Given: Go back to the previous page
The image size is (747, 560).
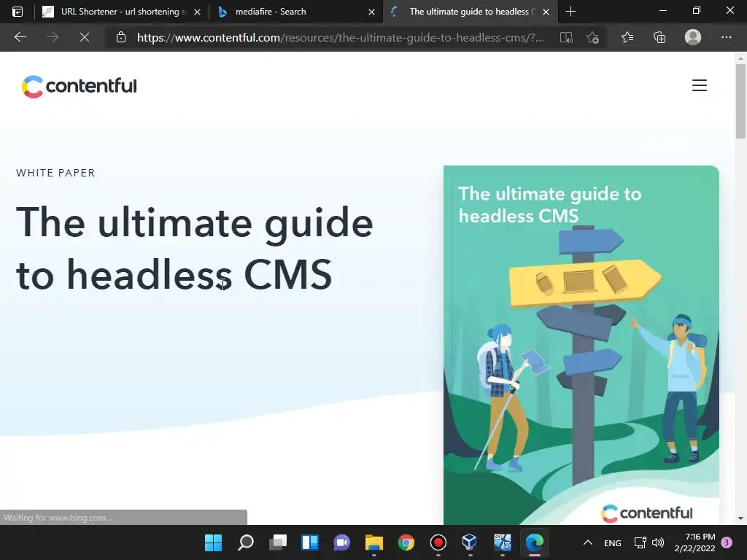Looking at the screenshot, I should pos(20,37).
